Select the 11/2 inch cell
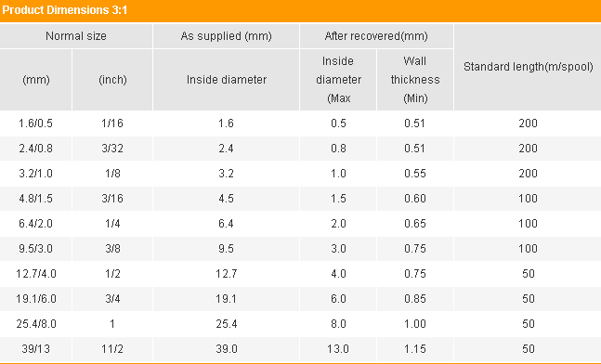The height and width of the screenshot is (364, 601). coord(112,349)
